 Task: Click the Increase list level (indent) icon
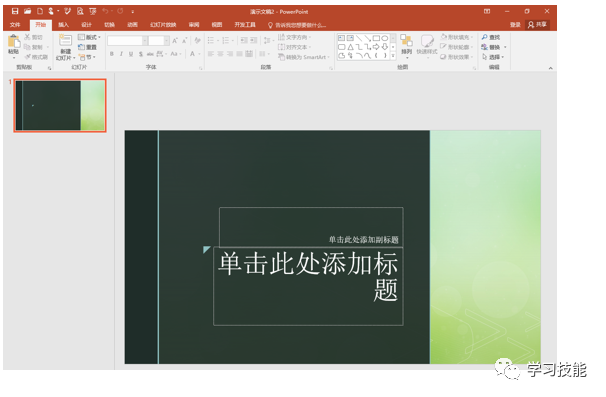tap(254, 40)
